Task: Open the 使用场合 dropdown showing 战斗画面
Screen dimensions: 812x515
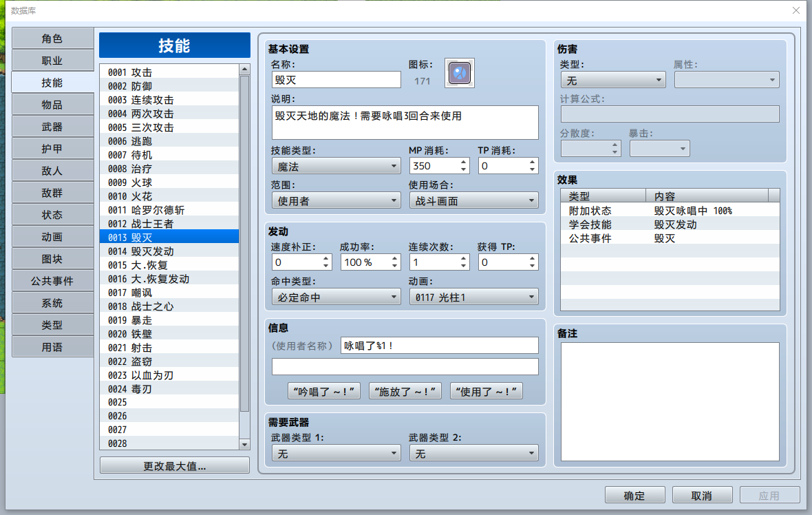Action: point(474,200)
